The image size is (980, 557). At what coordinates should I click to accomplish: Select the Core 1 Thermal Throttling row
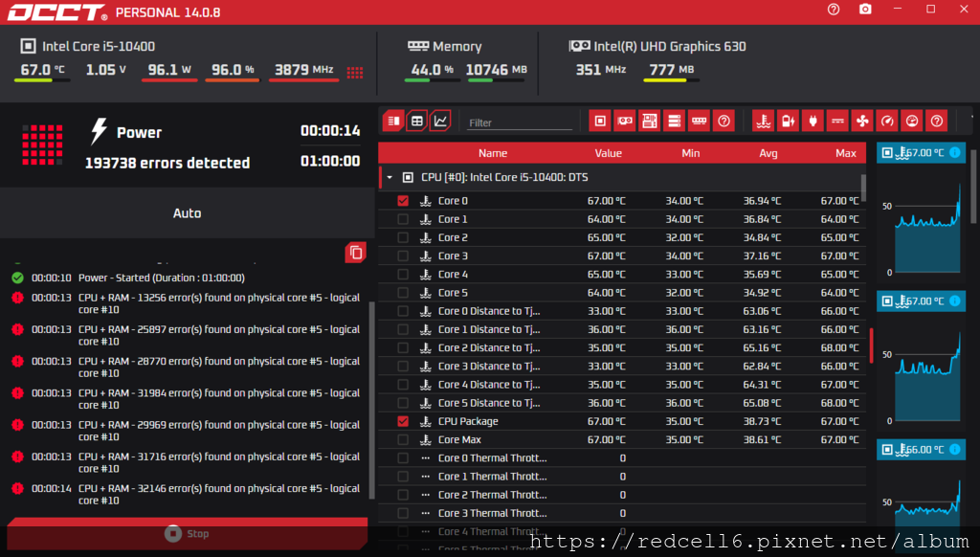[x=622, y=477]
